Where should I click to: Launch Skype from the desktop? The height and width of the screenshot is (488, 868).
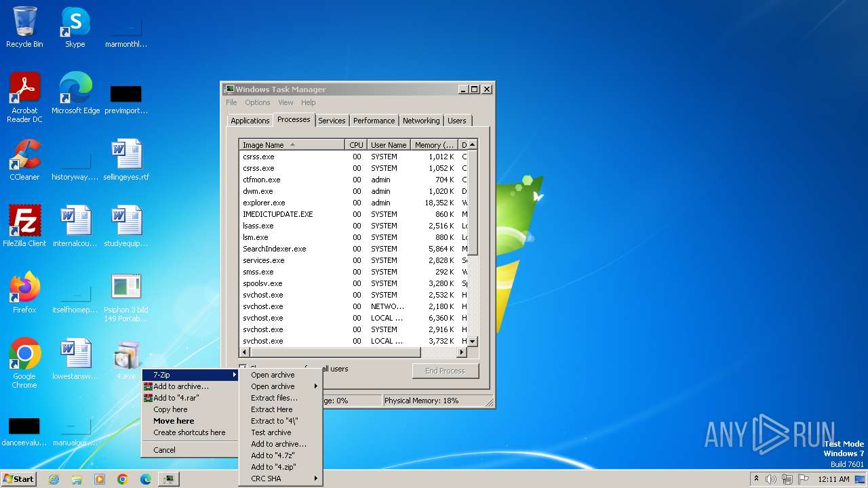pos(75,27)
